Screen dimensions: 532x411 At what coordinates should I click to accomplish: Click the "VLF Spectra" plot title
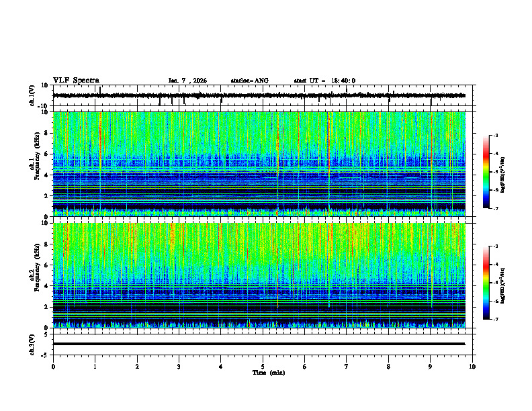pyautogui.click(x=76, y=81)
